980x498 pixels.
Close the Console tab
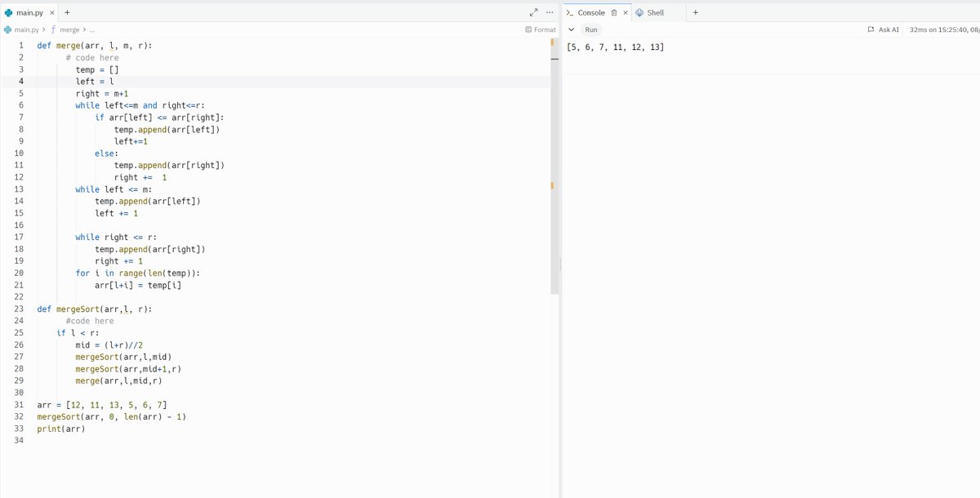(626, 12)
